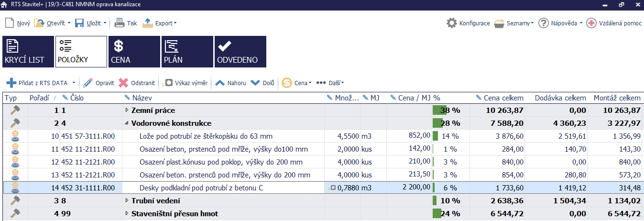
Task: Click the Opravit pencil icon
Action: 88,83
